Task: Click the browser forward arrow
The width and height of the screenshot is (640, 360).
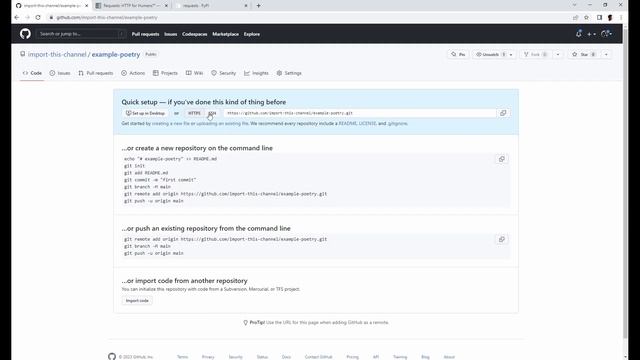Action: [x=27, y=18]
